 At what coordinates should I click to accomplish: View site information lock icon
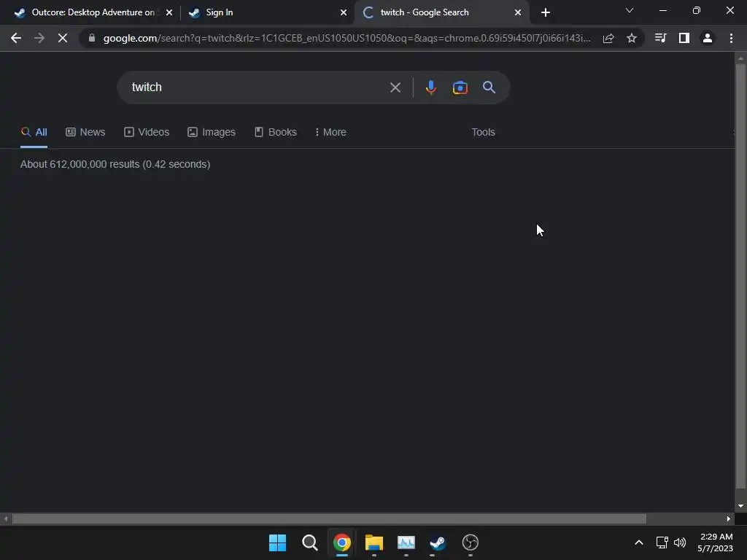[x=92, y=38]
